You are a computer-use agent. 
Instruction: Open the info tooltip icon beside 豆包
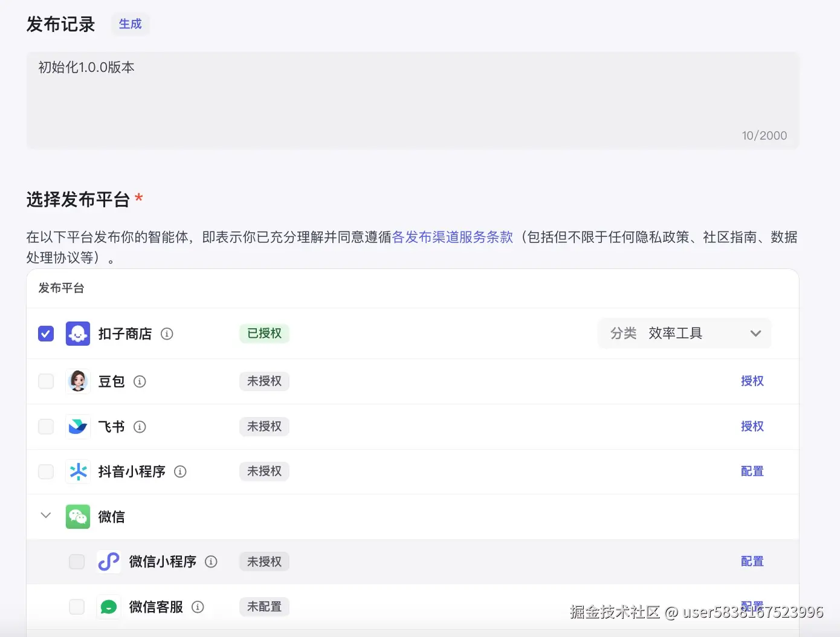(x=140, y=381)
